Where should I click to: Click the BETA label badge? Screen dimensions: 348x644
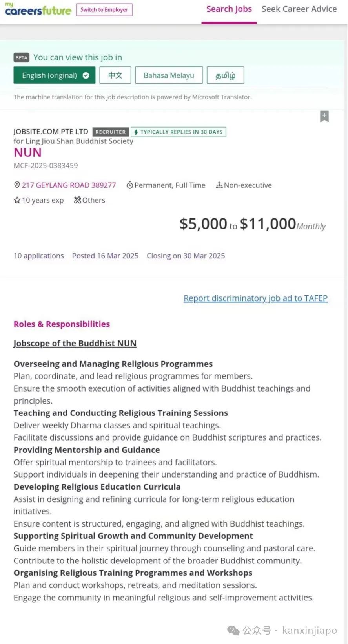tap(22, 58)
